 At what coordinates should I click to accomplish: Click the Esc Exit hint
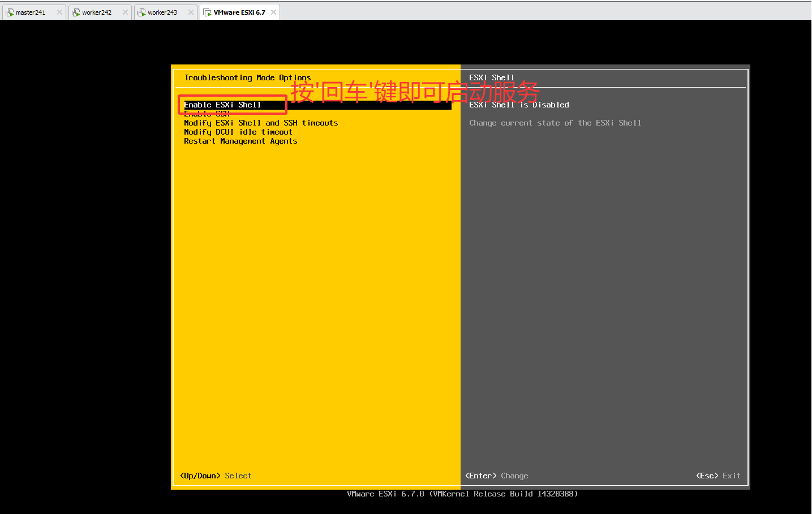coord(718,476)
